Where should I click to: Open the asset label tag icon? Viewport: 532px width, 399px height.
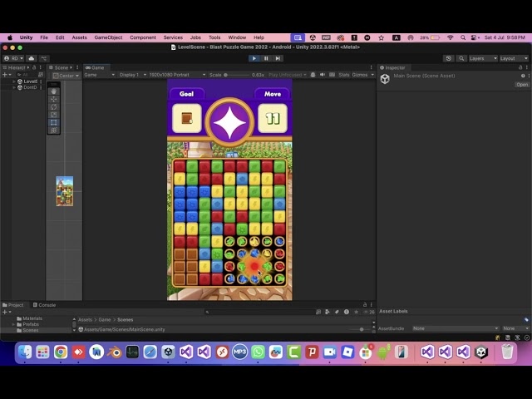click(x=526, y=319)
